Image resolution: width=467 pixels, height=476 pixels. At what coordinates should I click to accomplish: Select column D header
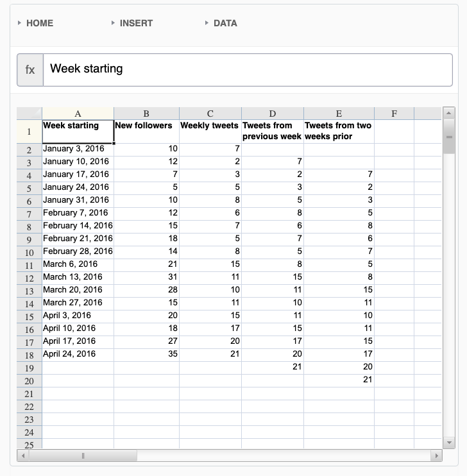[x=273, y=114]
